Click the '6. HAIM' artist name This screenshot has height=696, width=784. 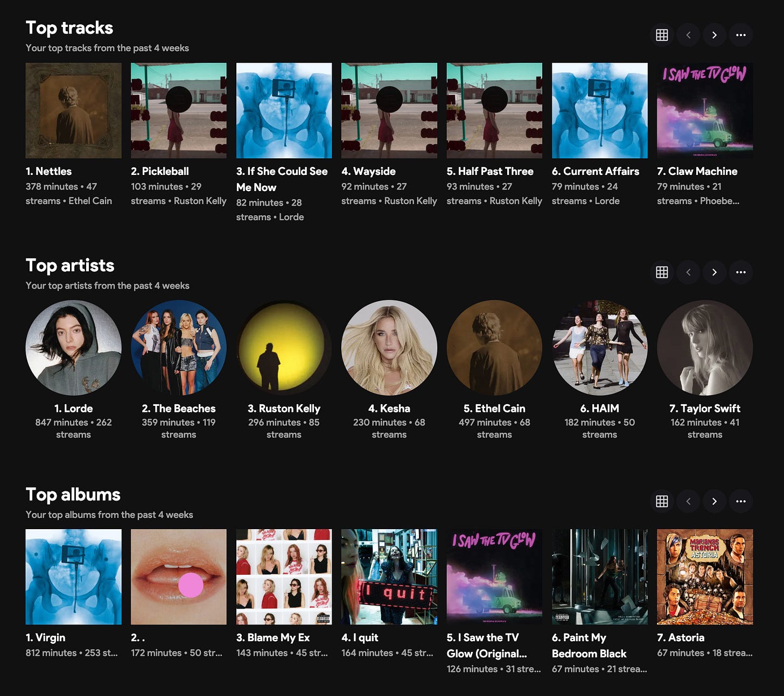pyautogui.click(x=600, y=409)
